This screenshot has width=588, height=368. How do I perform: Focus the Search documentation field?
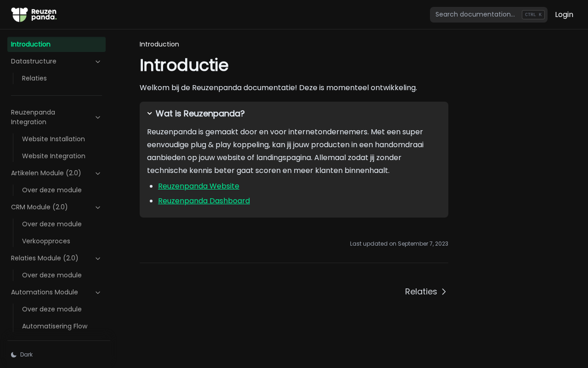pos(475,15)
